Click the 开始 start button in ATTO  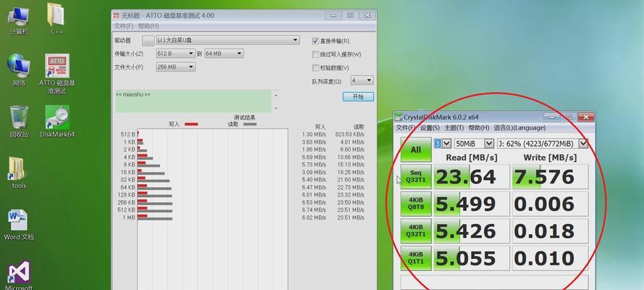(358, 96)
